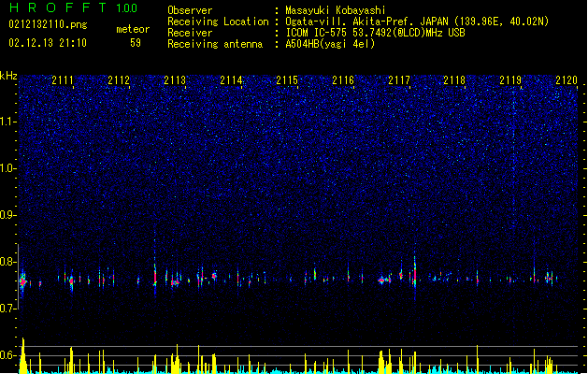Click the date stamp 02.12.13 21:10

(x=48, y=43)
